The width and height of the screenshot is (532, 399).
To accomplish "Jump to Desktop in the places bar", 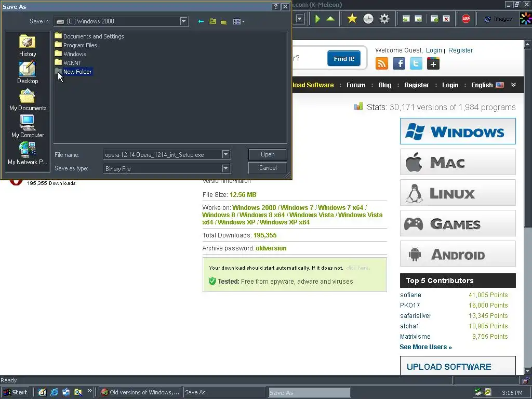I will click(x=28, y=73).
